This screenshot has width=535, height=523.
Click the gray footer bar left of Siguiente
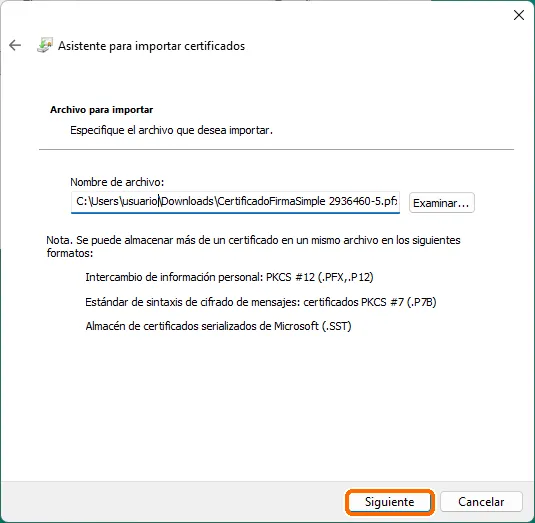coord(172,502)
